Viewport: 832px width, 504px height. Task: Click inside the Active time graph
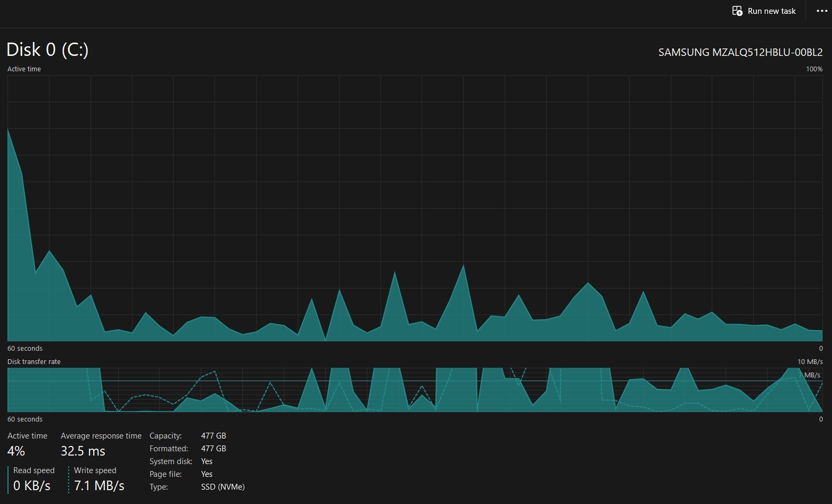(x=415, y=208)
